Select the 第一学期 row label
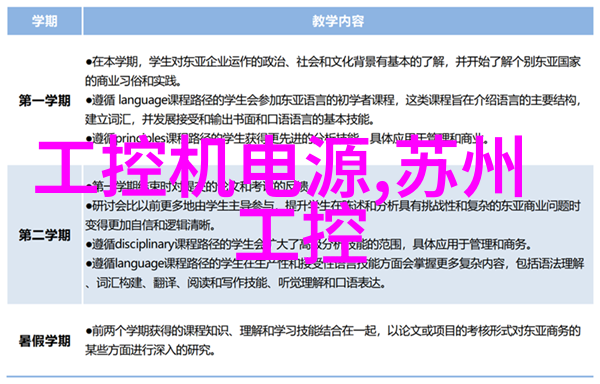 click(45, 101)
